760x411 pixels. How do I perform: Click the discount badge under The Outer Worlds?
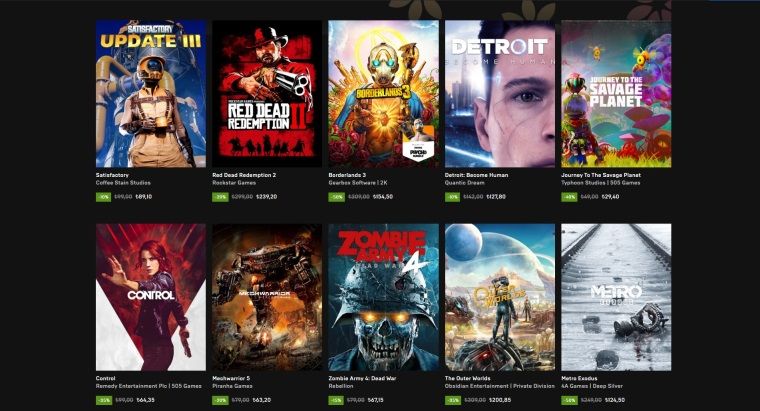point(453,400)
